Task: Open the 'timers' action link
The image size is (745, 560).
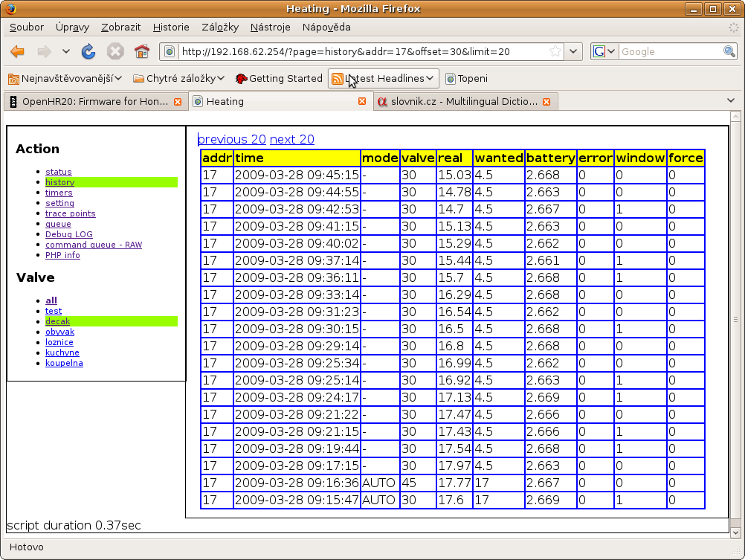Action: 59,193
